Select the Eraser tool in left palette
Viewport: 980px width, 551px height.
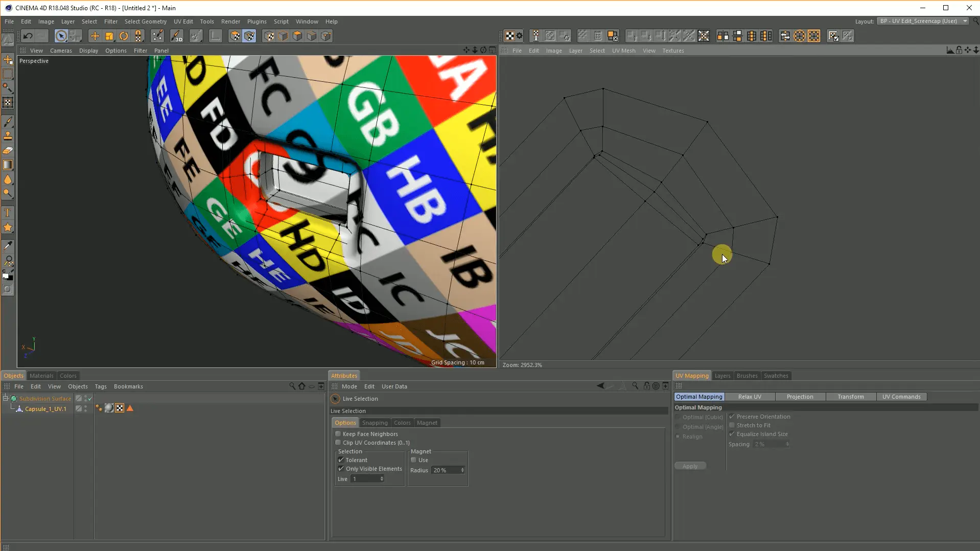point(8,150)
